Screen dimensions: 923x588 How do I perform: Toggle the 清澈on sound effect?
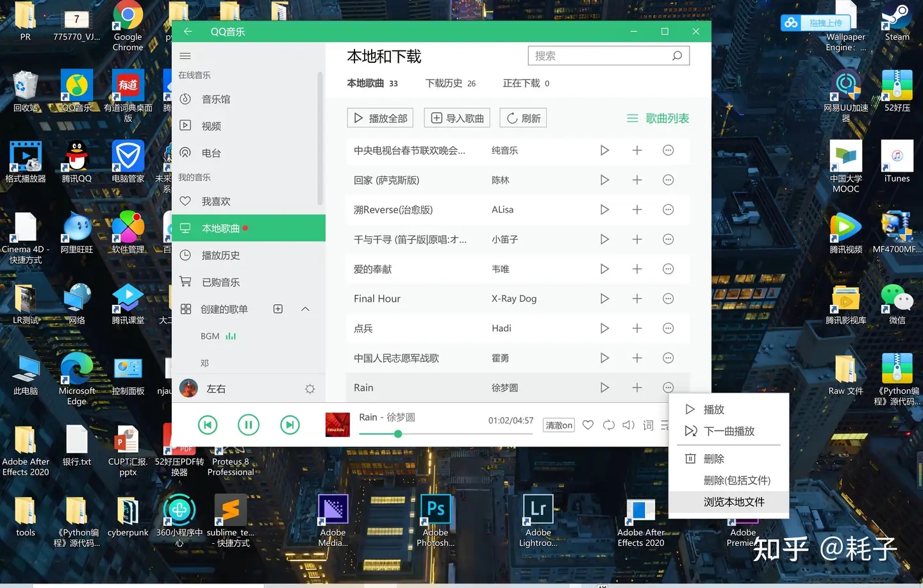point(559,425)
